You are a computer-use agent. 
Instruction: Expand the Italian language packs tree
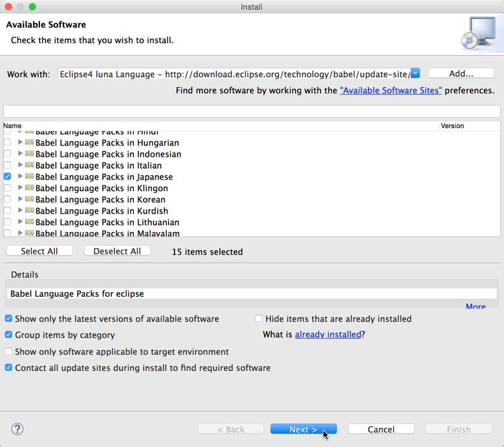(x=20, y=165)
